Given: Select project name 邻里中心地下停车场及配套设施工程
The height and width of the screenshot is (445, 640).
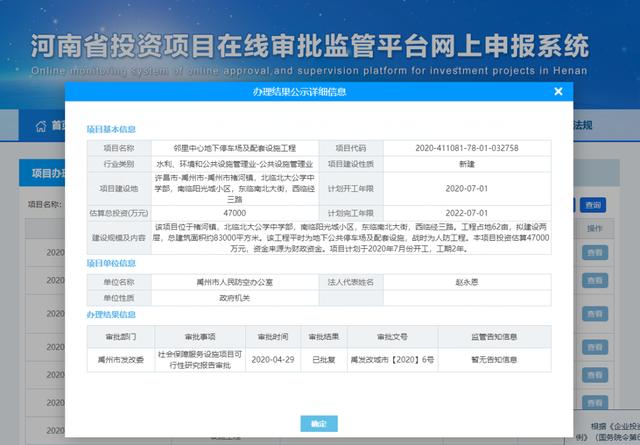Looking at the screenshot, I should click(x=235, y=148).
